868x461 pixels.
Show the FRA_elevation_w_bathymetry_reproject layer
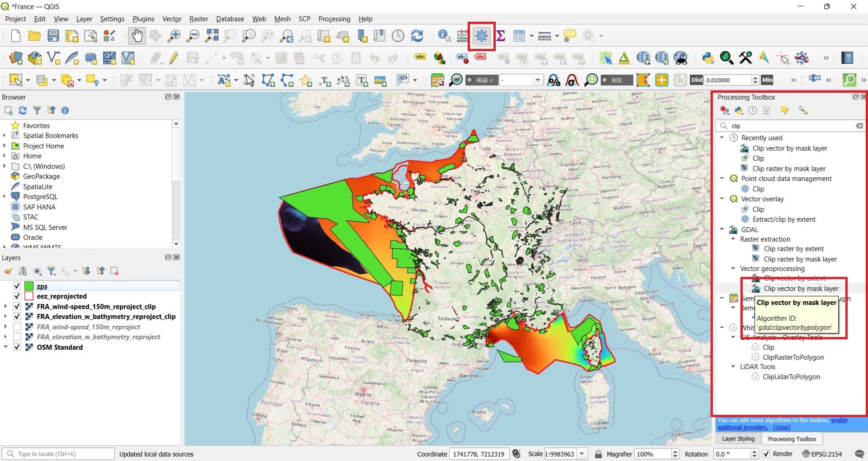pos(17,337)
